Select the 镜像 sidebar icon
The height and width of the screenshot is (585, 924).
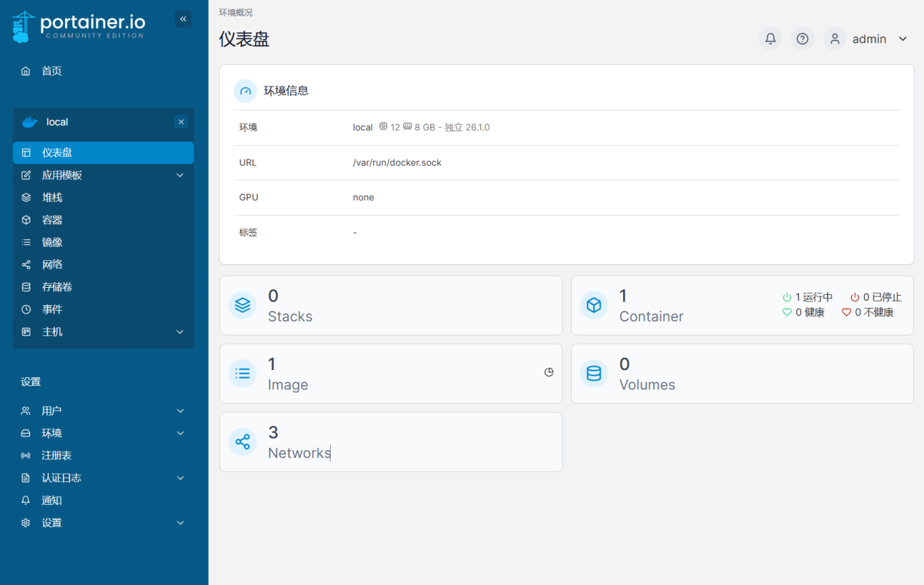point(26,242)
